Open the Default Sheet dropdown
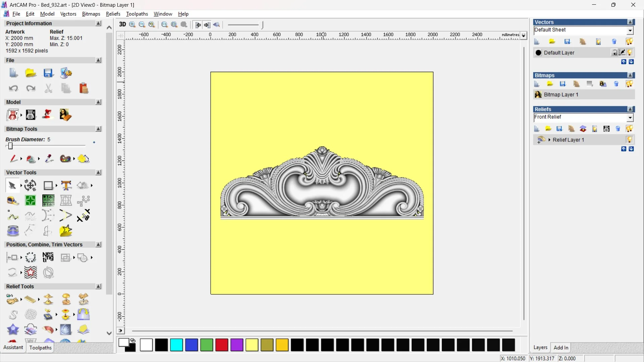Screen dimensions: 644x362 click(630, 31)
